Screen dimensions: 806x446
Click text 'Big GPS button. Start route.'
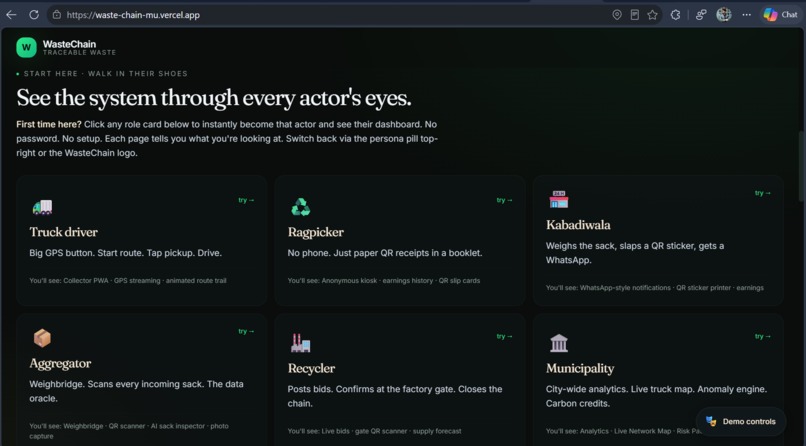86,253
